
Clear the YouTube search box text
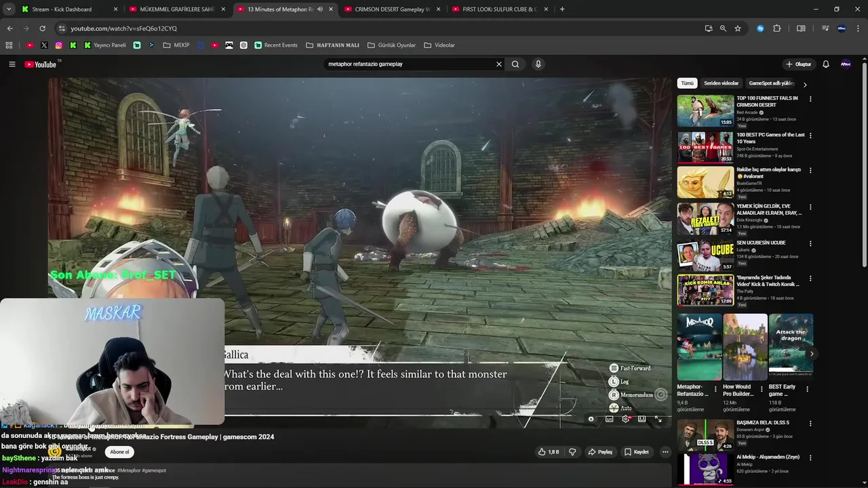[x=499, y=64]
